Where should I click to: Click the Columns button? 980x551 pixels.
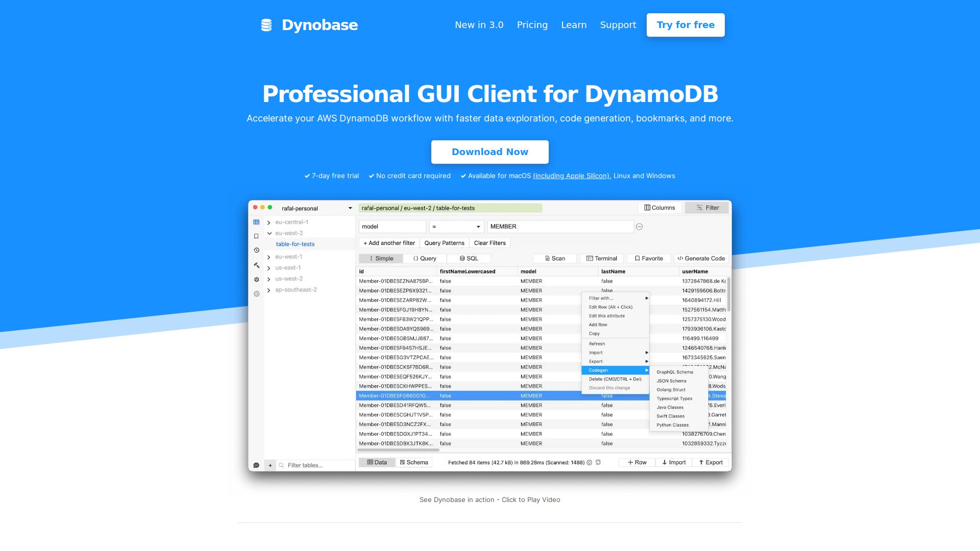pyautogui.click(x=659, y=208)
